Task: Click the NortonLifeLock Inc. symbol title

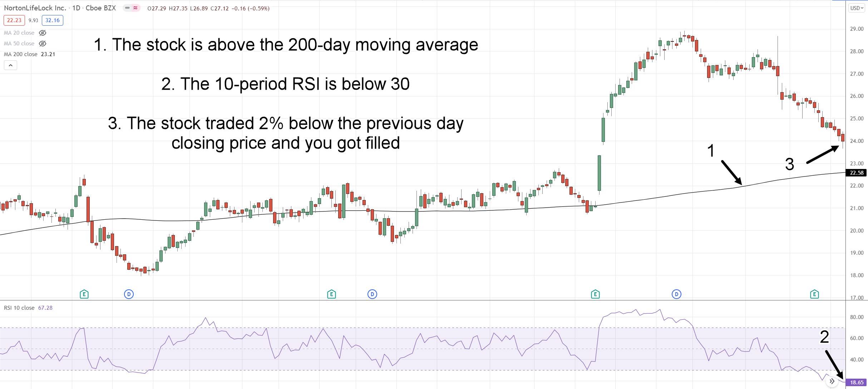Action: 35,8
